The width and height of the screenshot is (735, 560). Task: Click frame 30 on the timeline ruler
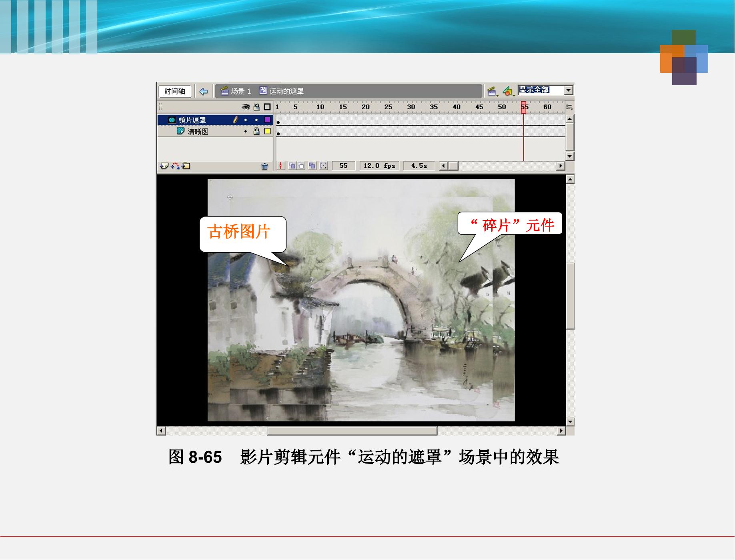(411, 107)
